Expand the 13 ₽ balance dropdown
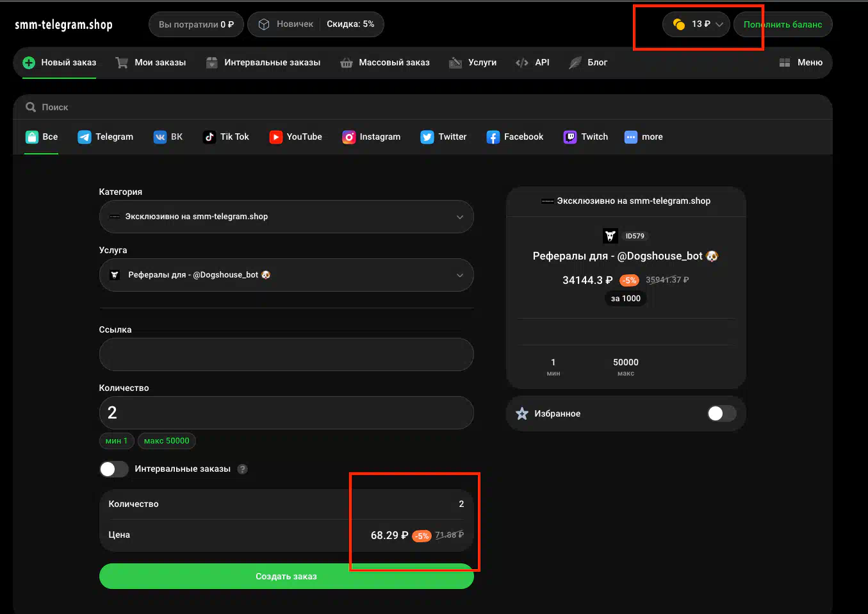This screenshot has height=614, width=868. point(696,24)
